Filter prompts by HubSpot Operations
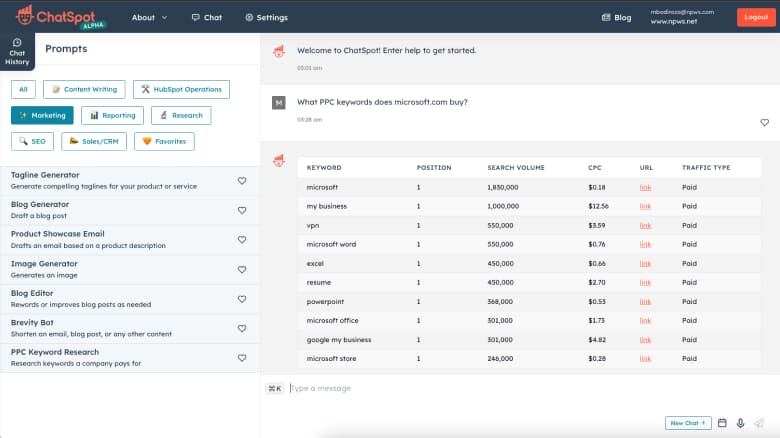780x438 pixels. tap(181, 89)
